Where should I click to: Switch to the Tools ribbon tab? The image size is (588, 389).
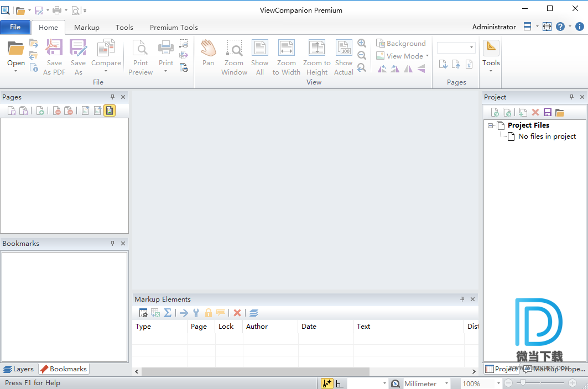(124, 28)
